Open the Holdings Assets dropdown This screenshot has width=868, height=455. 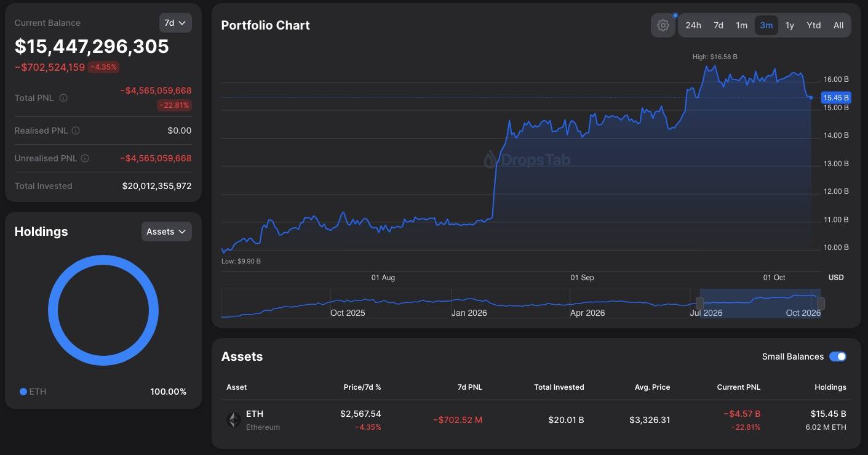[x=166, y=232]
